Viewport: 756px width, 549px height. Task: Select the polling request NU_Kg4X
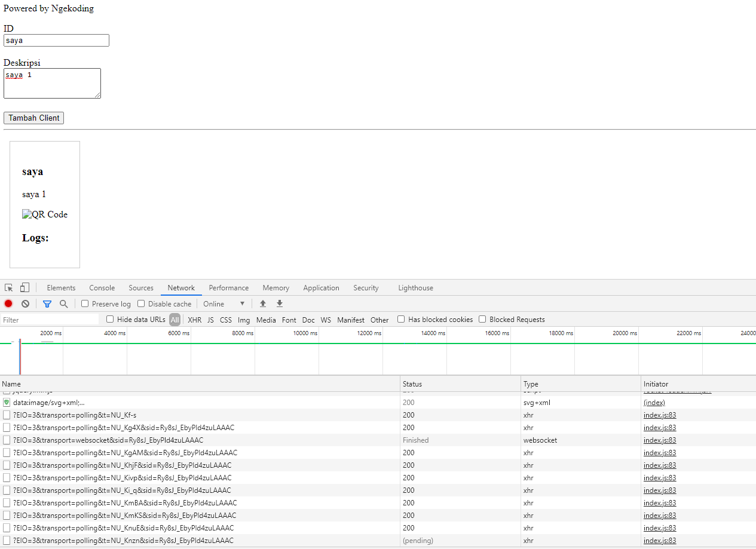(x=378, y=428)
